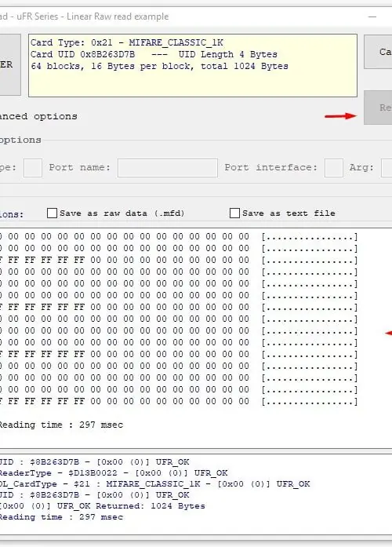Click the partially visible ER button on the left
Screen dimensions: 392x547
click(x=10, y=64)
